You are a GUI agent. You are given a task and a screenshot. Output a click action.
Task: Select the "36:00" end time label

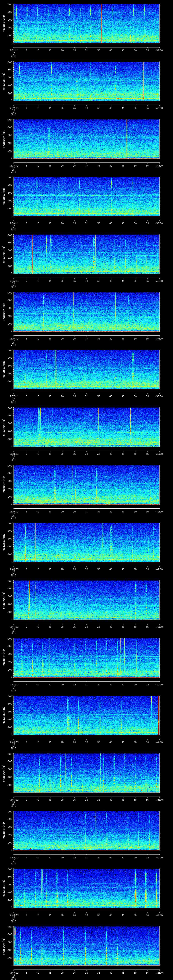(x=159, y=281)
